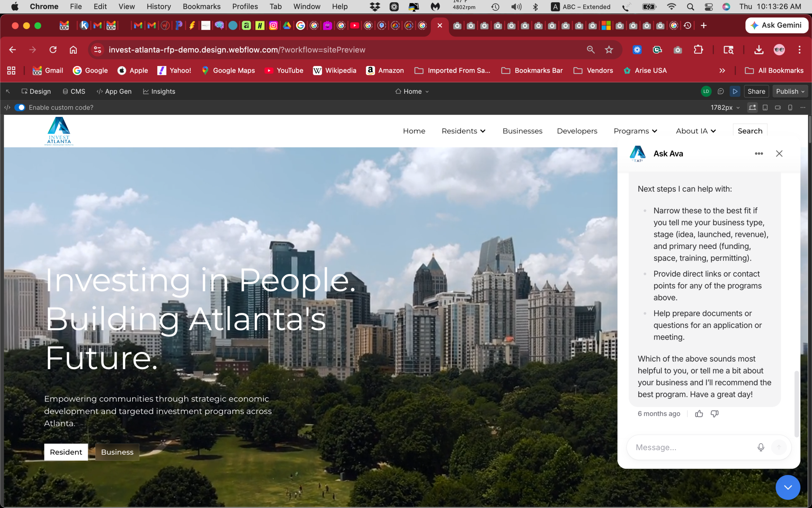Open macOS Spotlight search icon

(x=690, y=7)
